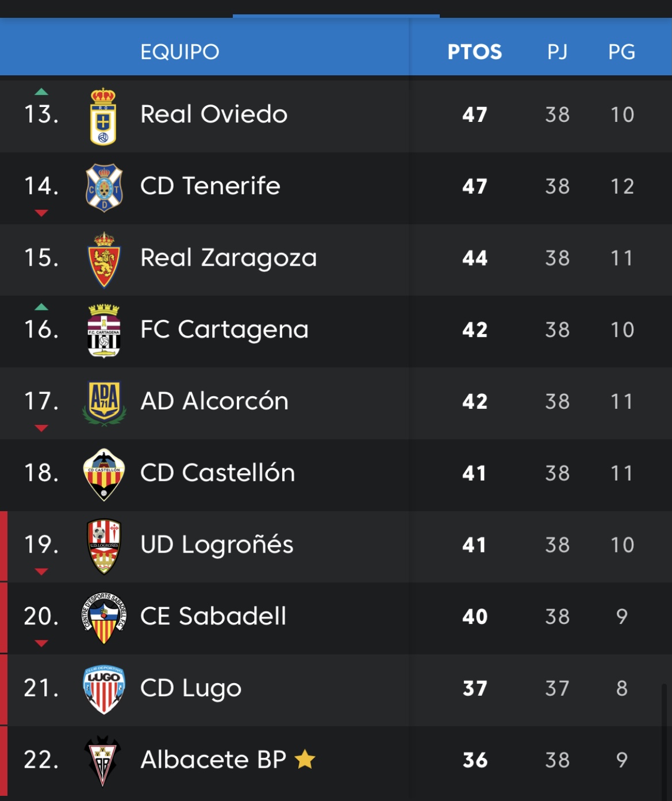Click the Real Oviedo club crest
Screen dimensions: 672x801
pos(103,116)
